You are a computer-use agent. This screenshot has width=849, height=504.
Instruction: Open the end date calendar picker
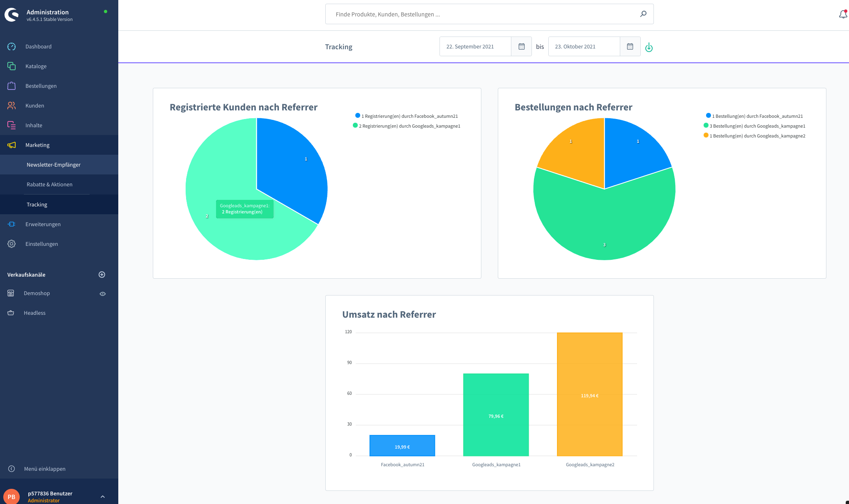[x=630, y=46]
